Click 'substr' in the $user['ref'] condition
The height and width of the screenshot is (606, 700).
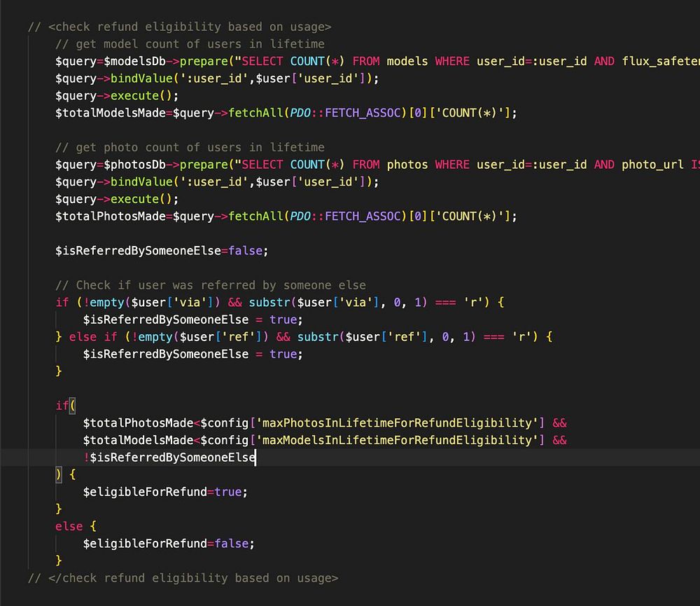click(318, 337)
